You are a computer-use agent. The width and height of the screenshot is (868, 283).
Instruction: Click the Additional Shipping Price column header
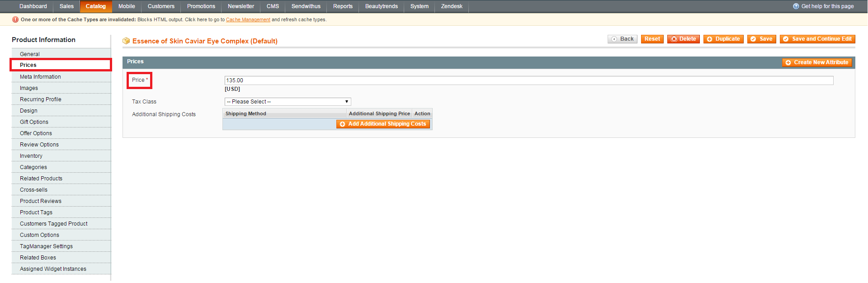(x=379, y=113)
